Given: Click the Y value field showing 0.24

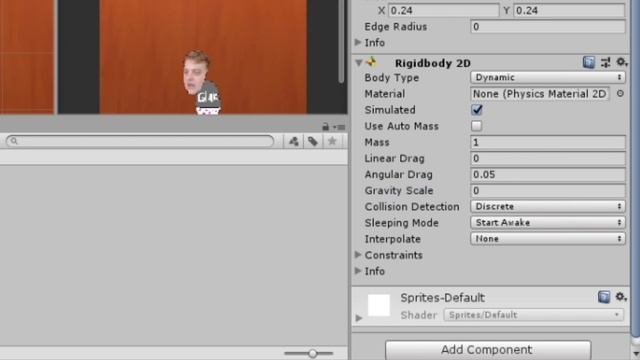Looking at the screenshot, I should 569,10.
